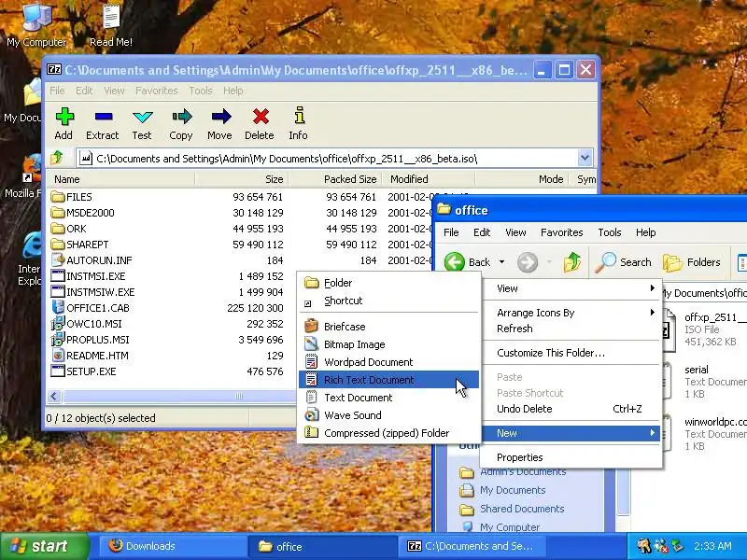Image resolution: width=747 pixels, height=560 pixels.
Task: Open Search in office window toolbar
Action: [623, 262]
